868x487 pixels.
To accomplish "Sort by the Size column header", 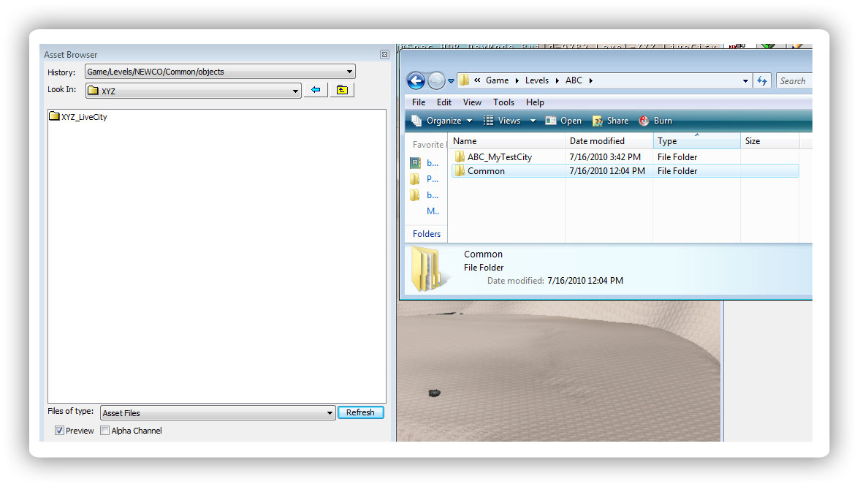I will pos(769,141).
